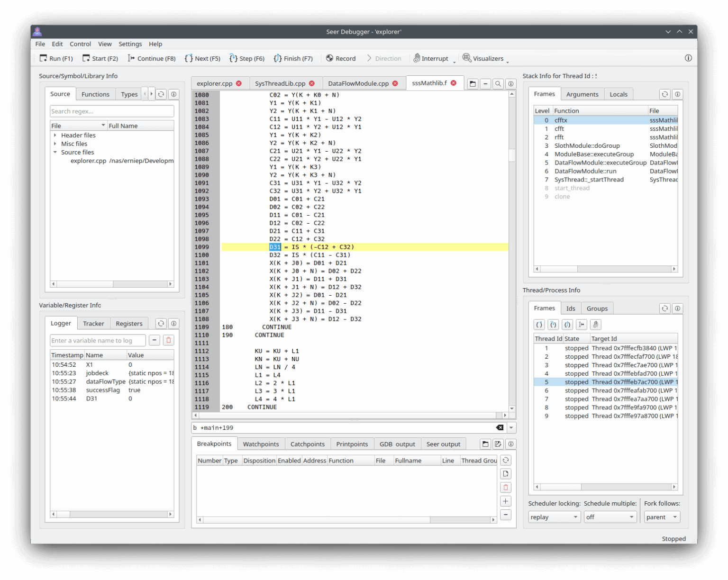
Task: Open the Scheduler locking replay dropdown
Action: coord(554,517)
